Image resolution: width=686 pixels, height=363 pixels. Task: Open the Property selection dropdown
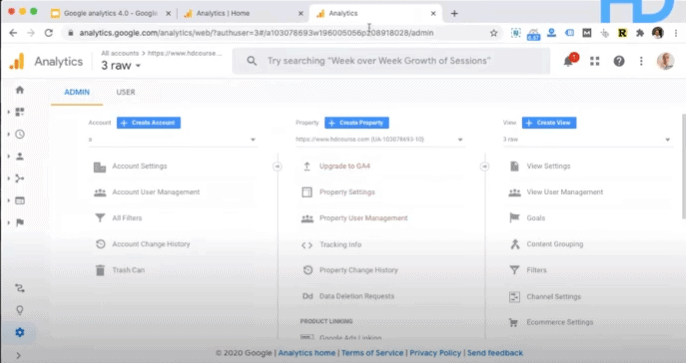click(379, 140)
